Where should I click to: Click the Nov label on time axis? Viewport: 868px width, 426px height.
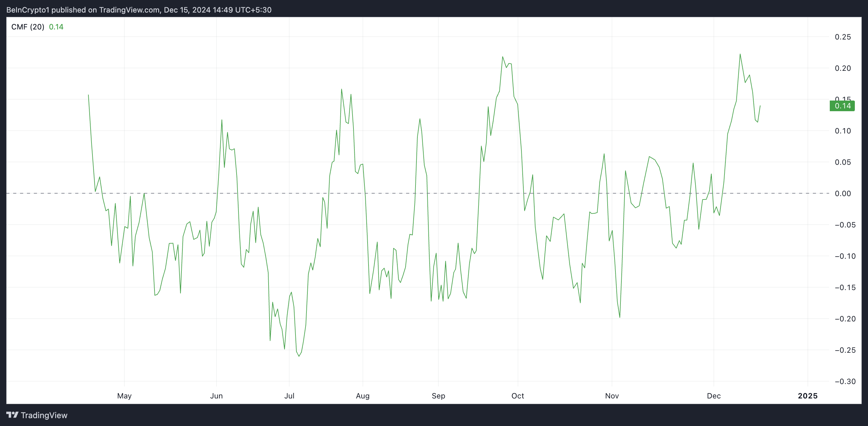[x=612, y=396]
